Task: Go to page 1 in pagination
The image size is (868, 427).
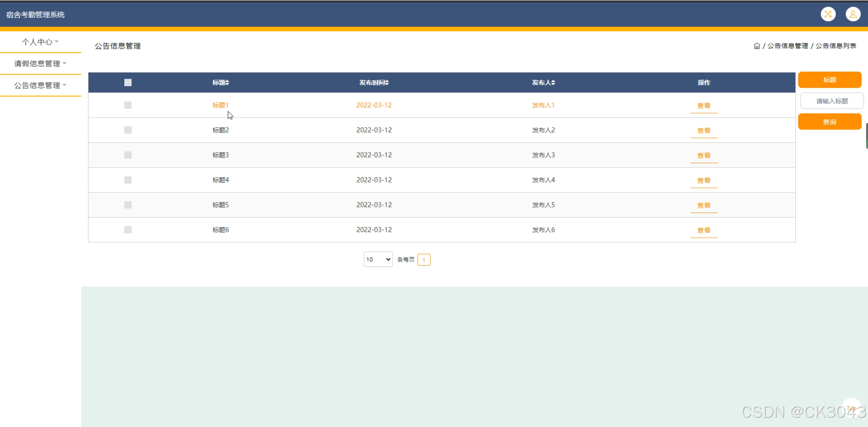Action: coord(424,260)
